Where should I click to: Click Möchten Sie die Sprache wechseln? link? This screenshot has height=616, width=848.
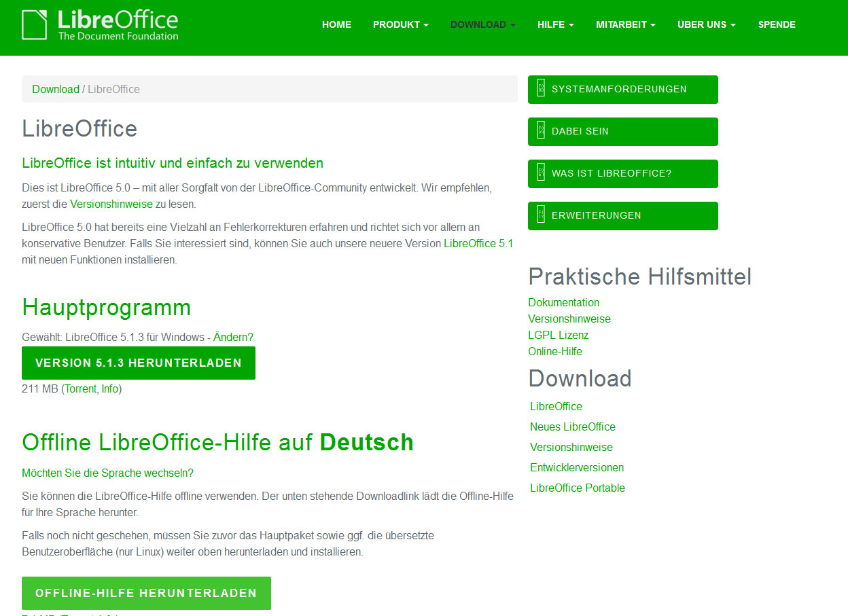[107, 473]
